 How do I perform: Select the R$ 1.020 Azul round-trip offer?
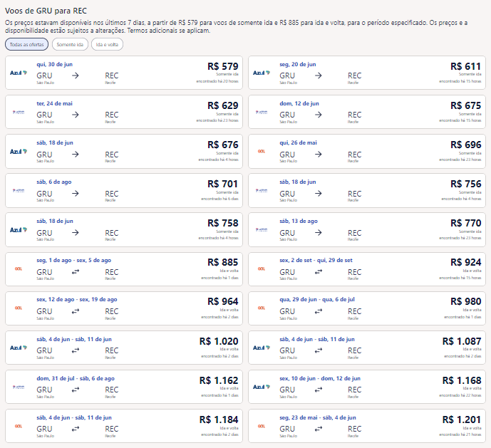[x=124, y=348]
